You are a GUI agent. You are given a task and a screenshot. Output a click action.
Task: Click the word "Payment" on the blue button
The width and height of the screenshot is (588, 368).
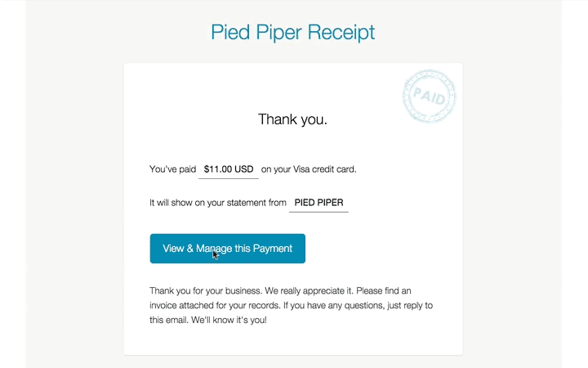(x=272, y=249)
